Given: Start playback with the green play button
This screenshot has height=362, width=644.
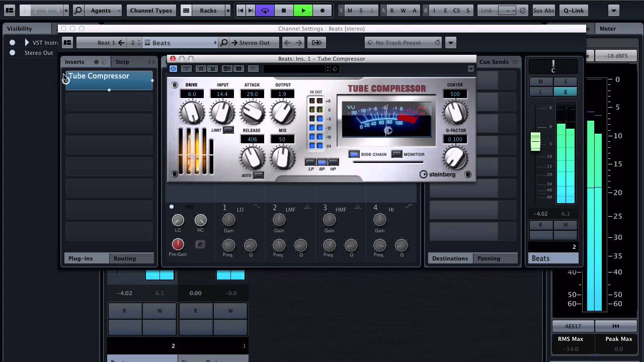Looking at the screenshot, I should click(303, 10).
